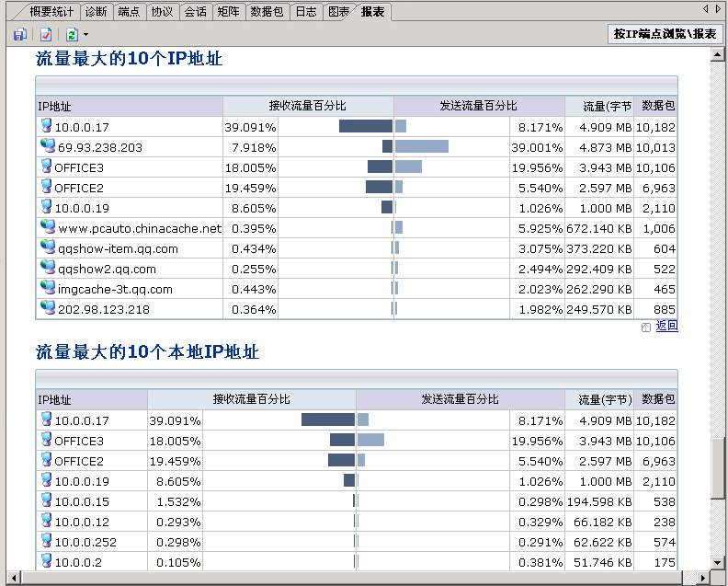Click host icon for OFFICE3 in local table
The height and width of the screenshot is (586, 728).
47,439
